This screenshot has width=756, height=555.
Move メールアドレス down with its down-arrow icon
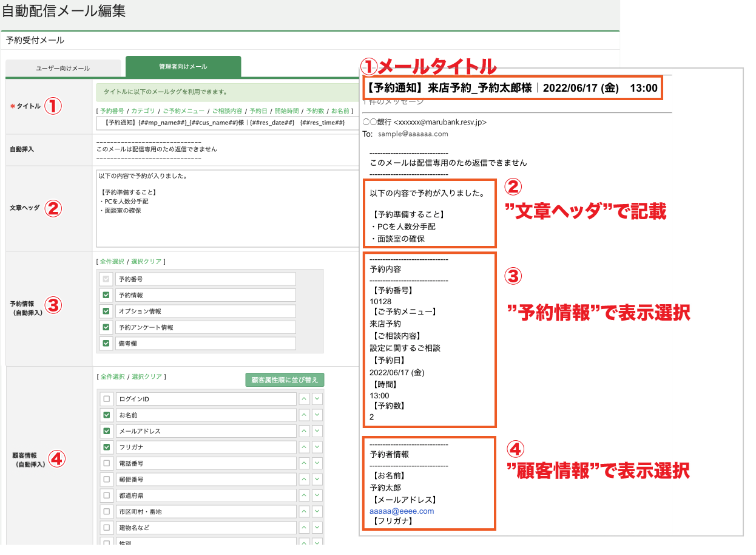[317, 431]
